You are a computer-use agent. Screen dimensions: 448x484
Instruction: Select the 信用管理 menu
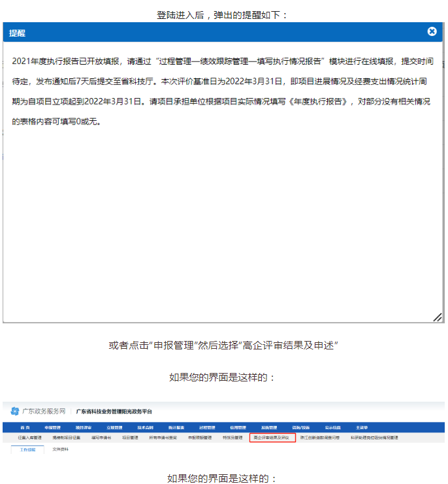tap(238, 427)
